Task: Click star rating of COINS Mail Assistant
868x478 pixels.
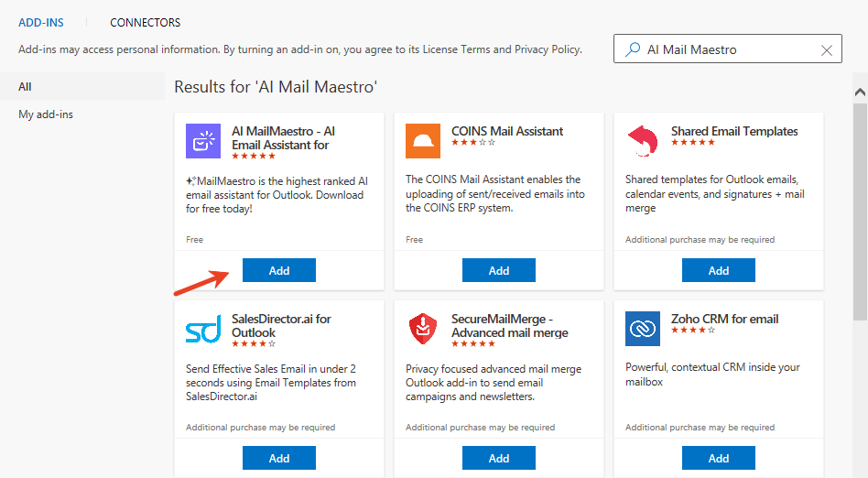Action: (x=473, y=142)
